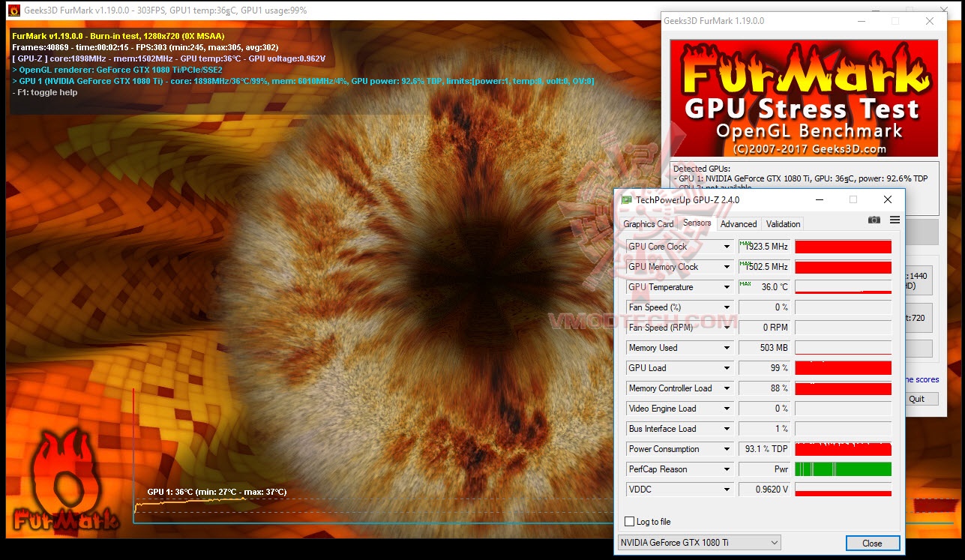Open the PerfCap Reason sensor dropdown
The height and width of the screenshot is (560, 965).
pyautogui.click(x=727, y=469)
